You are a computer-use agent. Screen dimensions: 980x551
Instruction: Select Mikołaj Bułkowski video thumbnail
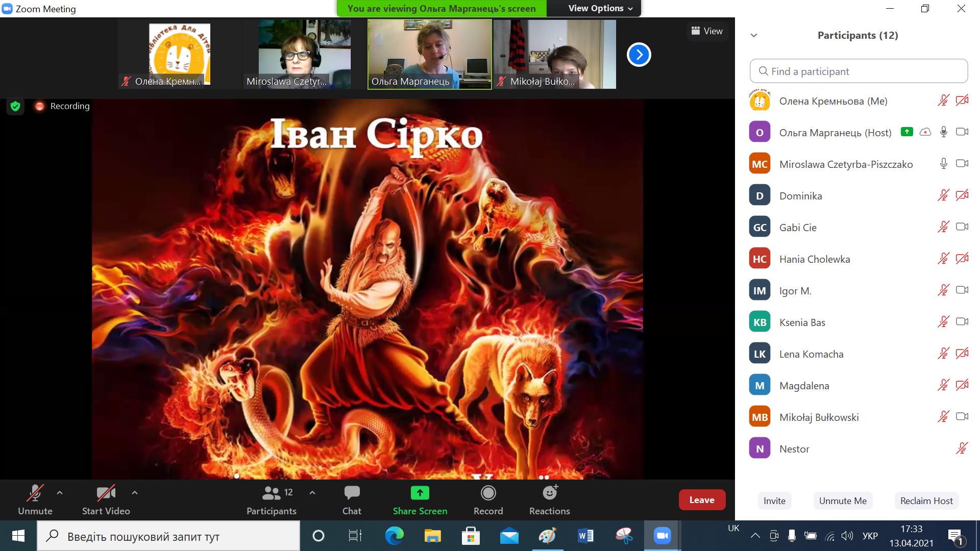(555, 54)
